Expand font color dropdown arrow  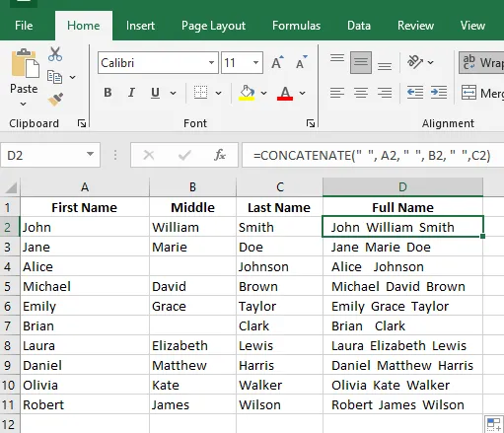point(303,93)
